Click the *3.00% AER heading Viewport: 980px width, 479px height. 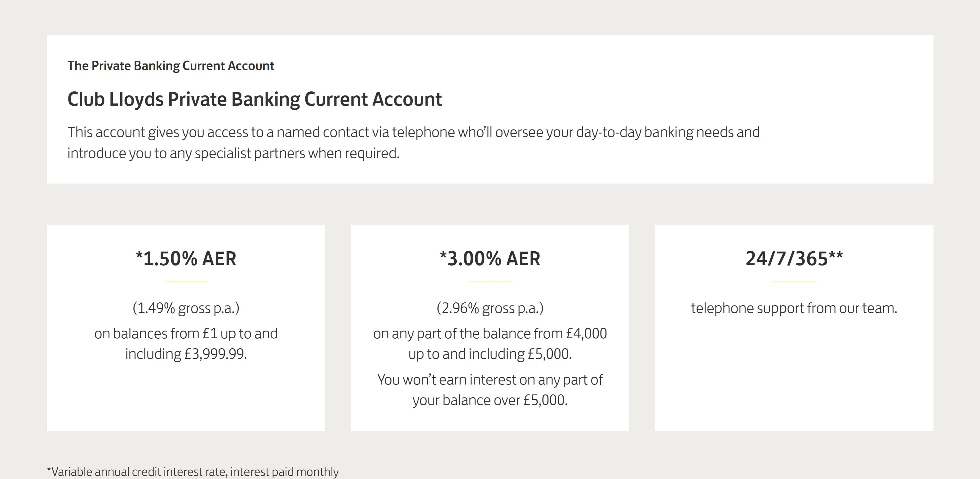point(490,258)
